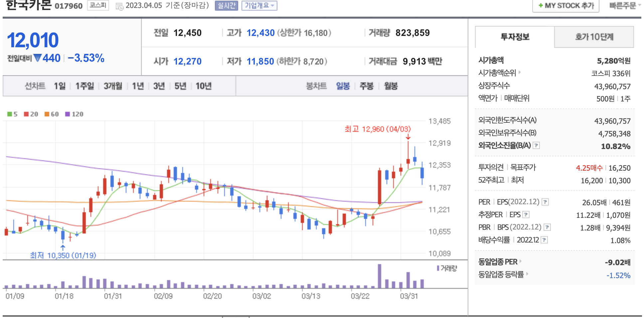Open the 기업개요 dropdown

pos(259,6)
